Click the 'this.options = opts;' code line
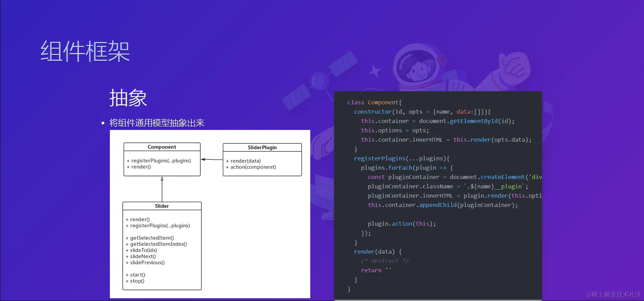 pyautogui.click(x=395, y=130)
